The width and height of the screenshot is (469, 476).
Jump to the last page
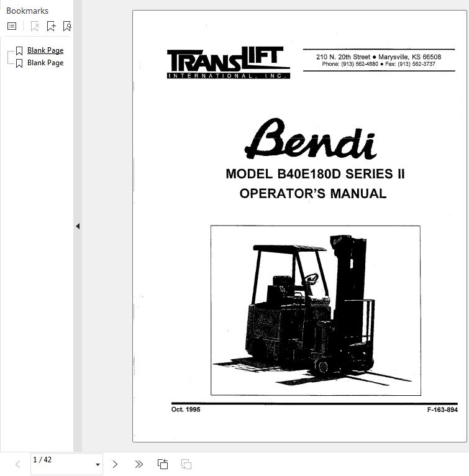coord(139,464)
